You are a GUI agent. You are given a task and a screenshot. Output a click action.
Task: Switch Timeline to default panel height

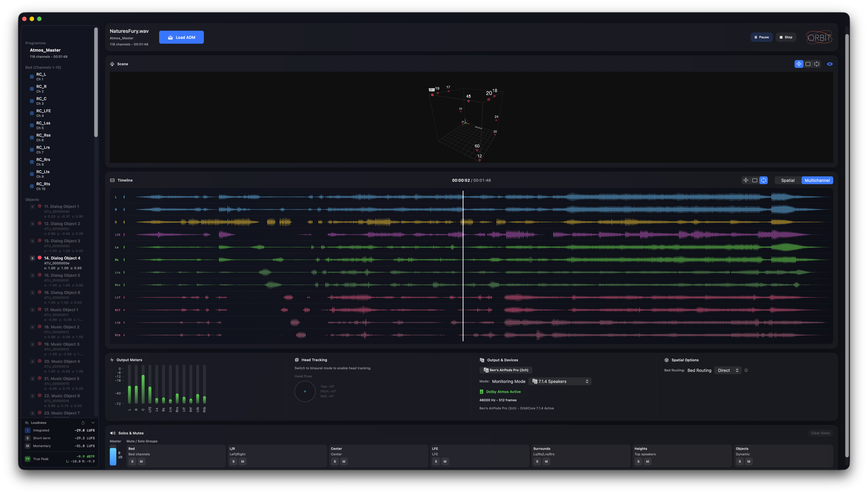[755, 180]
